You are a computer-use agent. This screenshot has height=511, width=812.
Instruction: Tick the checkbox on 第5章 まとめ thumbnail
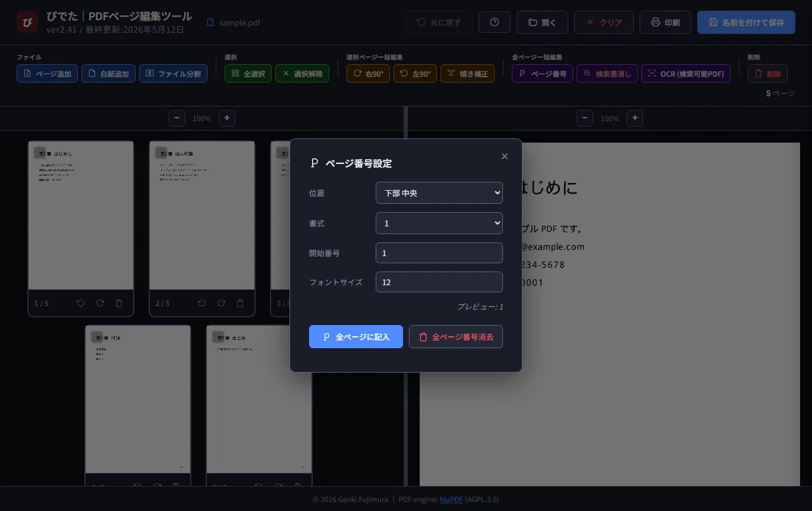(218, 337)
